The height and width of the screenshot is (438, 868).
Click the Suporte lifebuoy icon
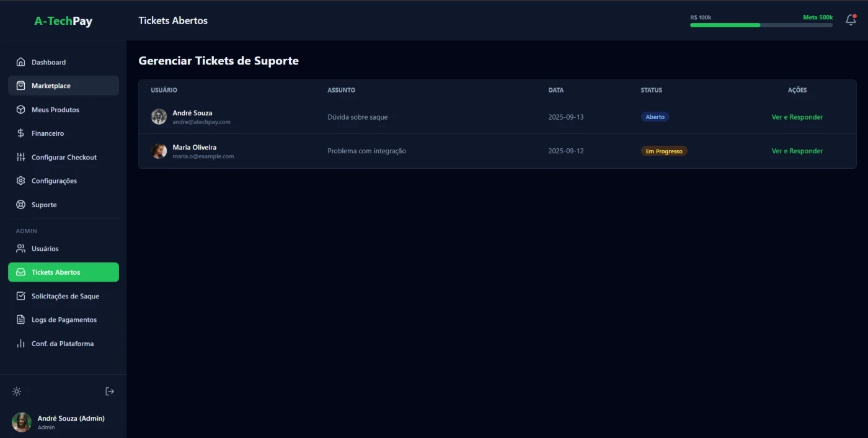(x=20, y=205)
